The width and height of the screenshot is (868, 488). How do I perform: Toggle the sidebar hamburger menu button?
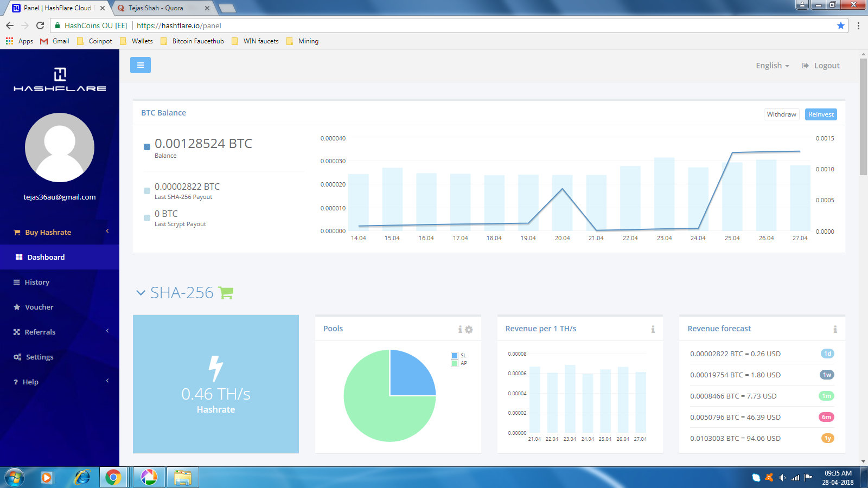(x=141, y=65)
